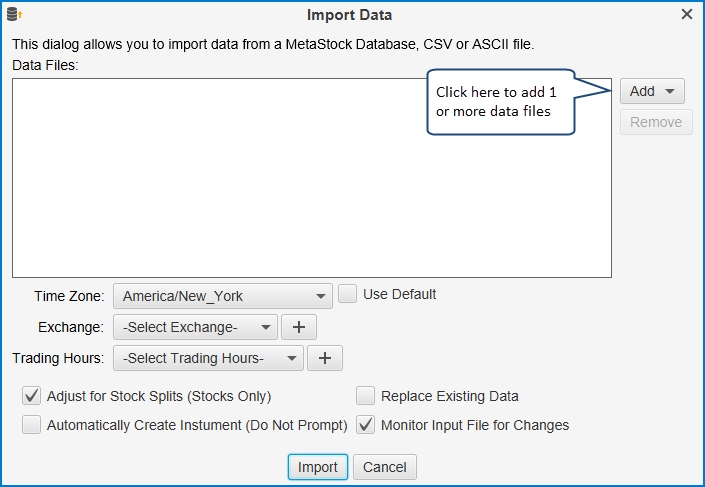The image size is (705, 487).
Task: Open the Select Trading Hours dropdown
Action: pos(208,358)
